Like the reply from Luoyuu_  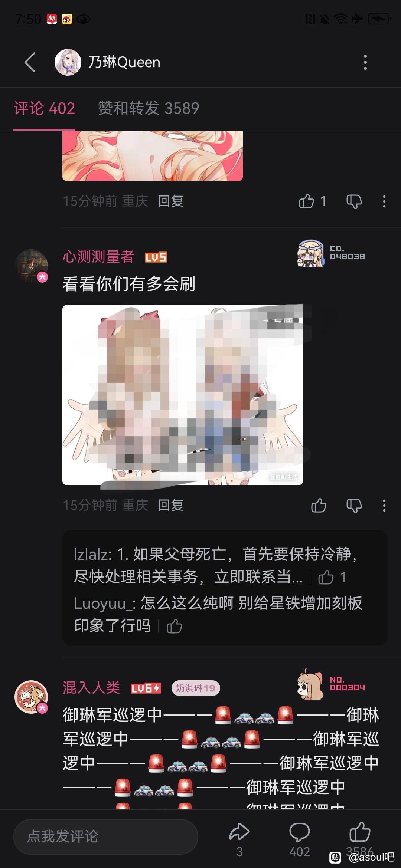(174, 626)
